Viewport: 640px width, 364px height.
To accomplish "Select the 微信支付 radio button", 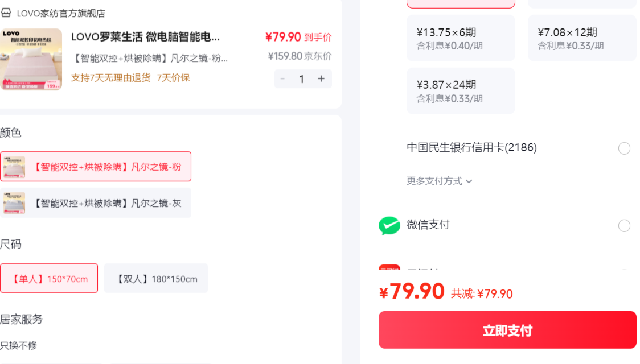I will [624, 225].
